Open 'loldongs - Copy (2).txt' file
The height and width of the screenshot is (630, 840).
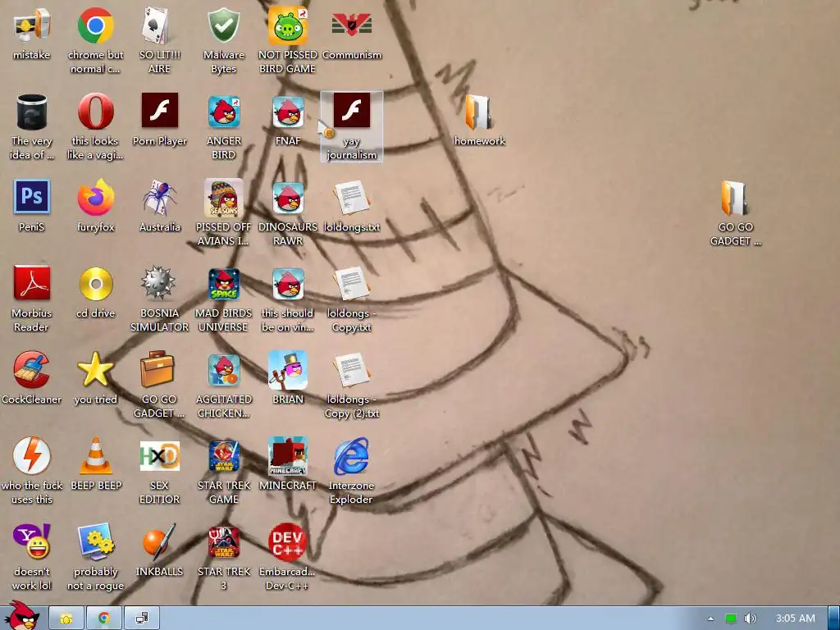point(351,372)
